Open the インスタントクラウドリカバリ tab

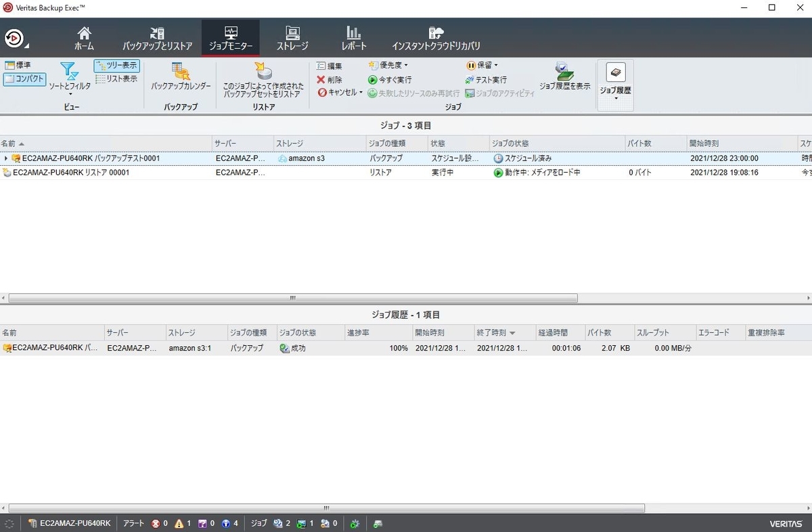(436, 39)
